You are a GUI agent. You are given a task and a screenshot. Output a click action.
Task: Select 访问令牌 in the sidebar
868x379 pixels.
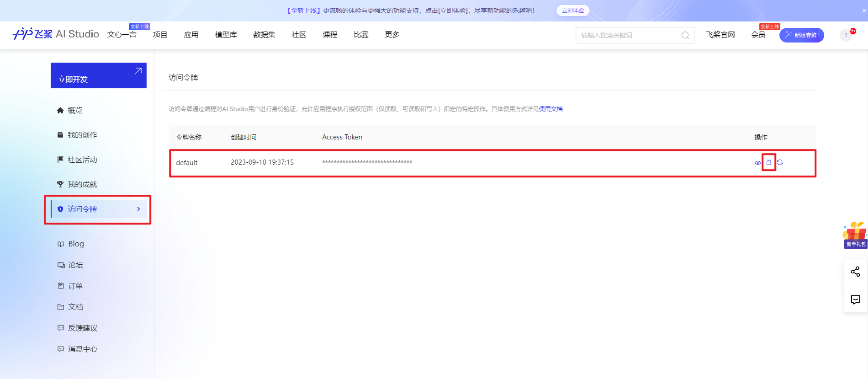click(98, 209)
